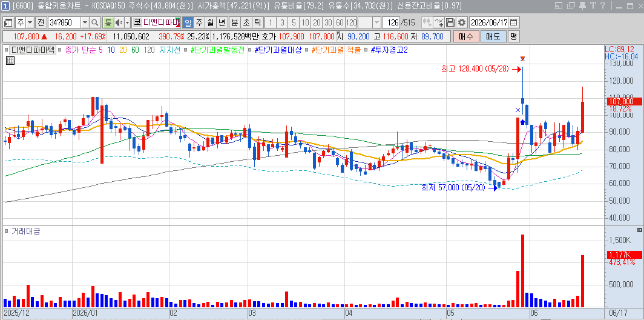Toggle 종가 단순 moving average visibility box
Image resolution: width=644 pixels, height=320 pixels.
point(60,50)
